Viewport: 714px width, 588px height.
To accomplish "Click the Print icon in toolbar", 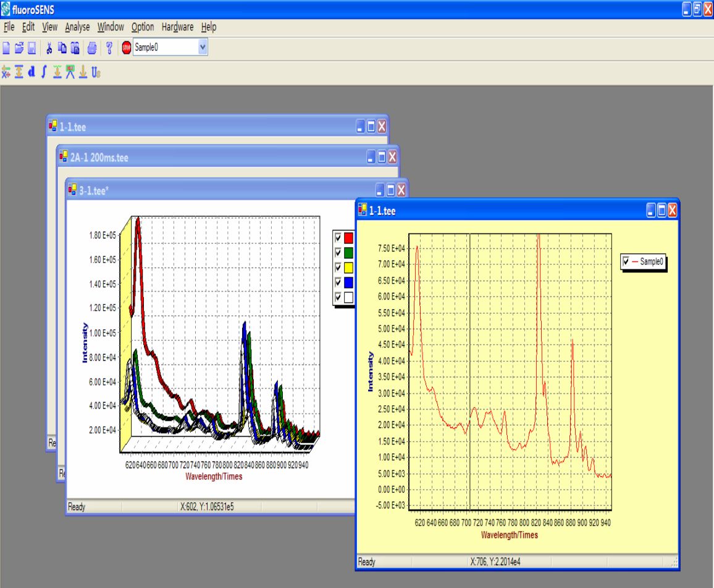I will 91,48.
